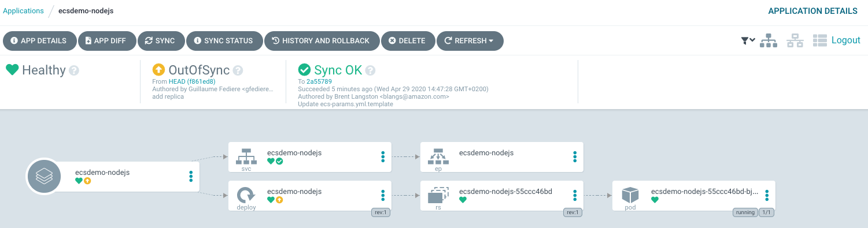Click the deploy node OutOfSync arrow icon
This screenshot has height=228, width=868.
coord(279,200)
